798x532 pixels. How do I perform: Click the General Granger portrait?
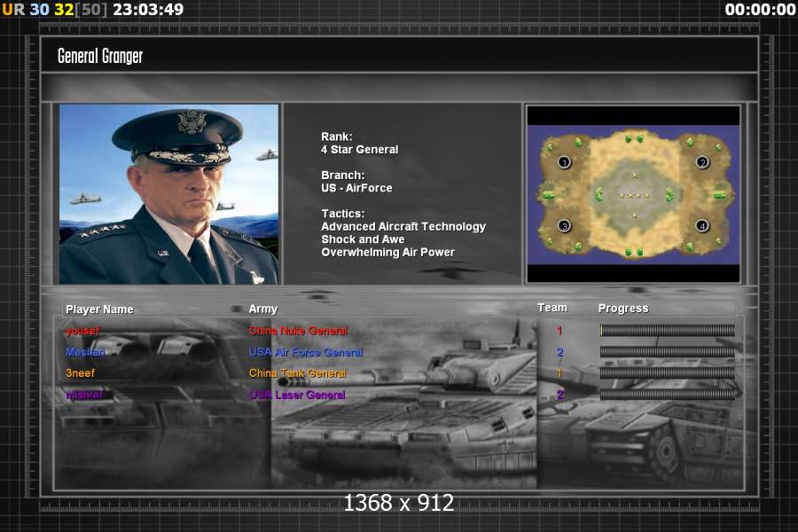(x=169, y=194)
